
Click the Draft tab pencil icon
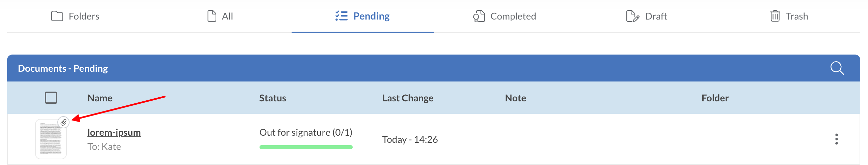tap(632, 16)
